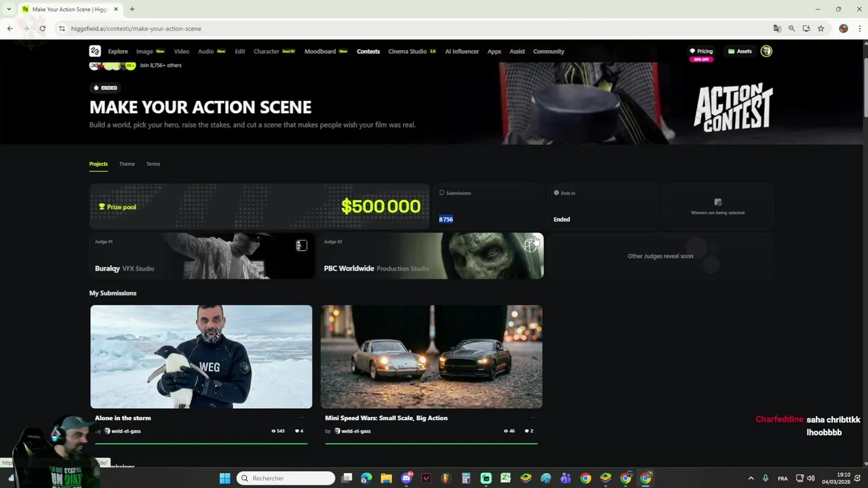
Task: Open Discord from the taskbar
Action: coord(406,479)
